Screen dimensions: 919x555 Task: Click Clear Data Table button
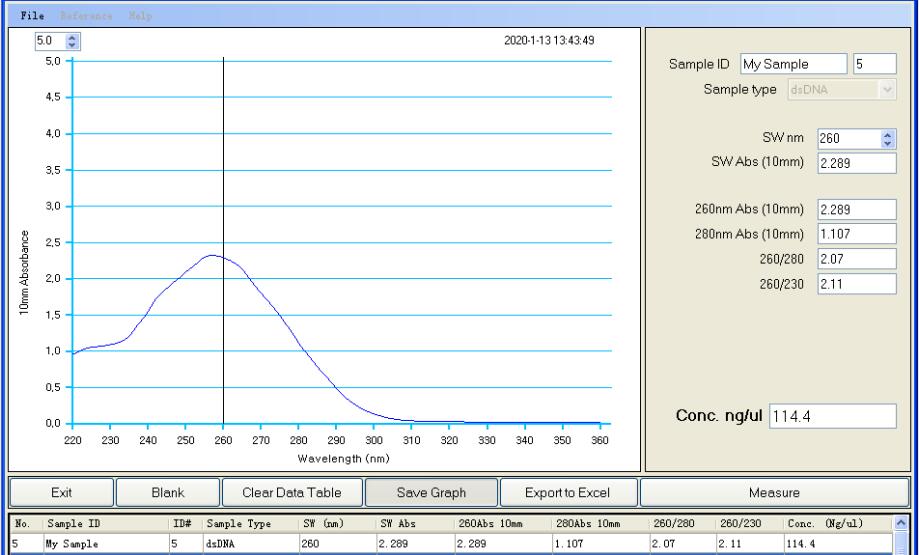click(292, 492)
